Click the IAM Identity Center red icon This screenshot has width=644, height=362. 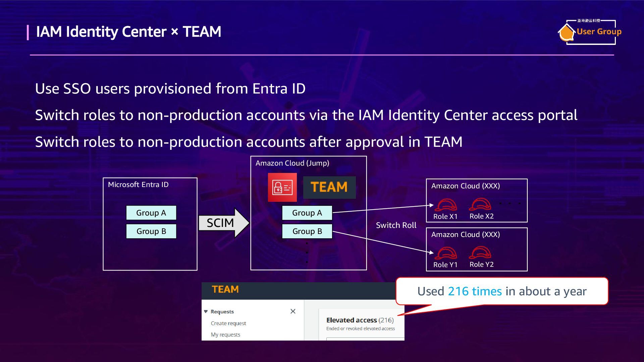(282, 187)
